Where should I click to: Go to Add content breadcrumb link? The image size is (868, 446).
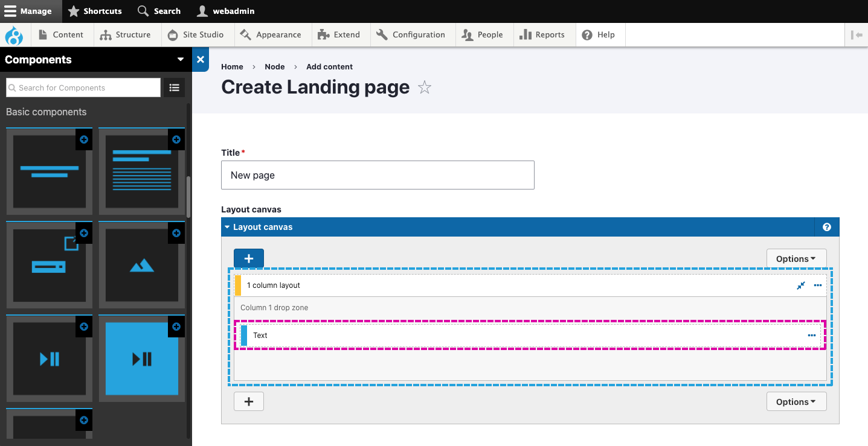click(329, 66)
